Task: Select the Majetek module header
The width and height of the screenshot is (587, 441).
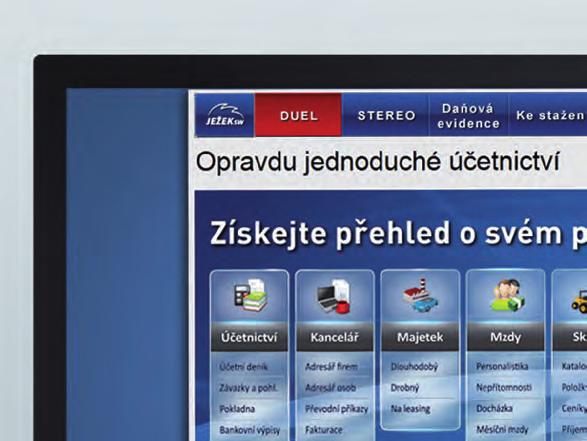Action: tap(420, 337)
